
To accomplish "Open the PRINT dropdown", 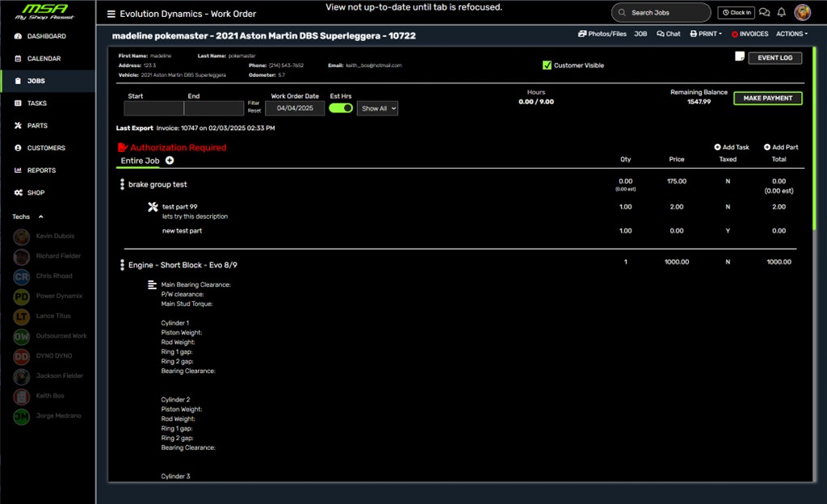I will [x=706, y=34].
